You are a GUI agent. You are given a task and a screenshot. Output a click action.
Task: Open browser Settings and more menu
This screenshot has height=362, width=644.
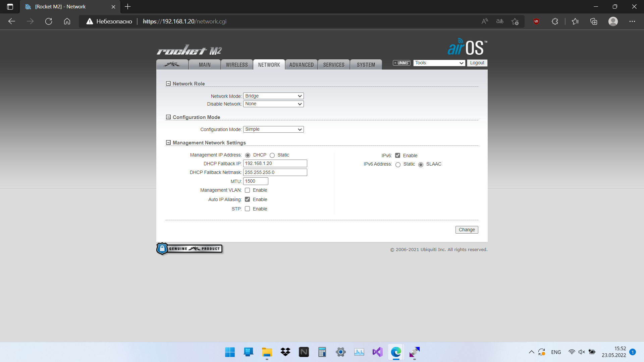pos(632,21)
